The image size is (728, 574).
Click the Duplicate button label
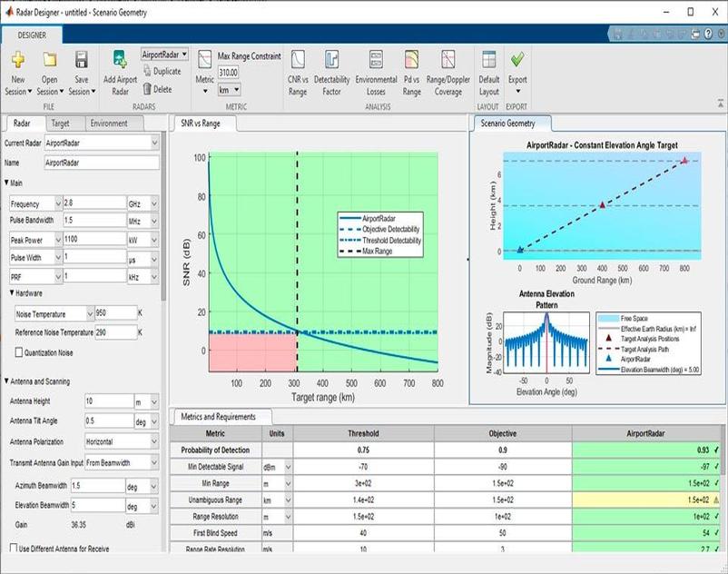pyautogui.click(x=167, y=71)
